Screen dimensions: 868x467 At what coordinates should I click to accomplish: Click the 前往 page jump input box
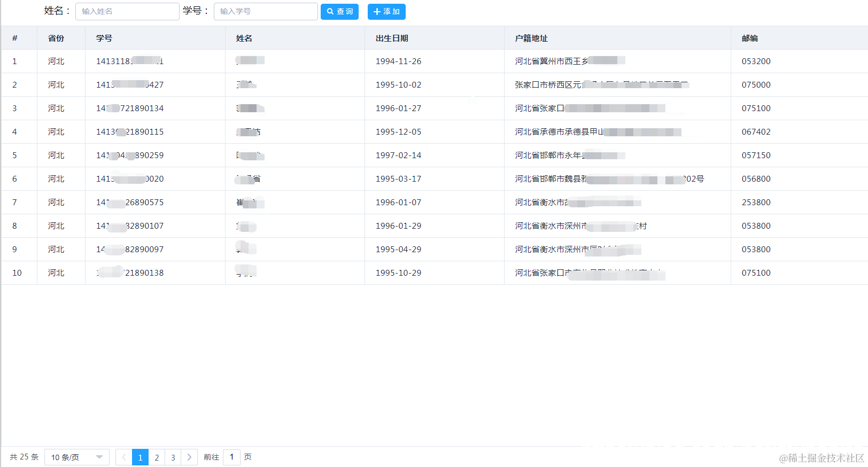click(x=231, y=457)
